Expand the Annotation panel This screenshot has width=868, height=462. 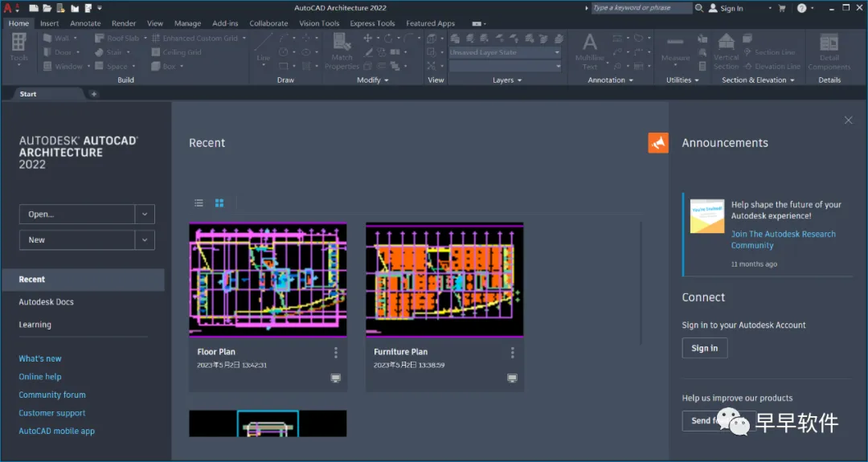pyautogui.click(x=610, y=80)
